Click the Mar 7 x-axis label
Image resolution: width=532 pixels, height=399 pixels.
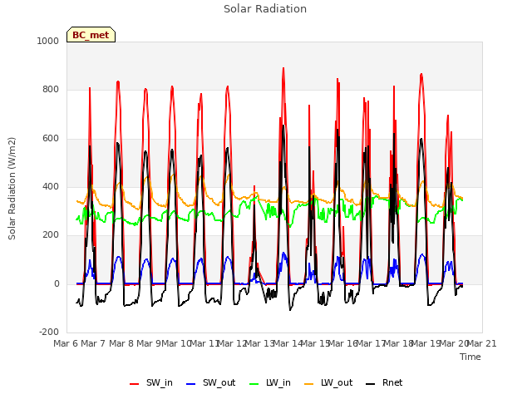93,343
